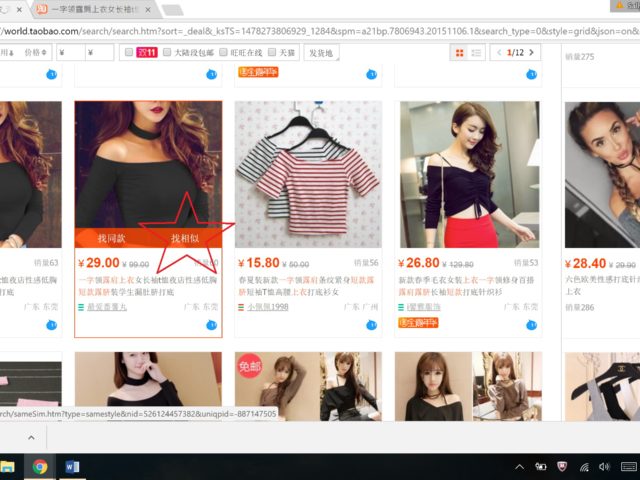Enable the 大陆段包邮 checkbox
640x480 pixels.
[x=167, y=52]
